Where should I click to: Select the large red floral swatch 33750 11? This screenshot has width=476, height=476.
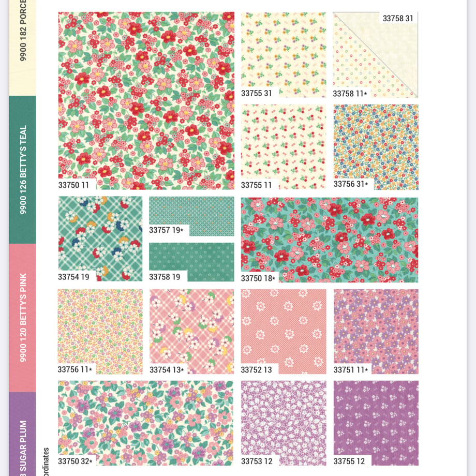click(146, 101)
